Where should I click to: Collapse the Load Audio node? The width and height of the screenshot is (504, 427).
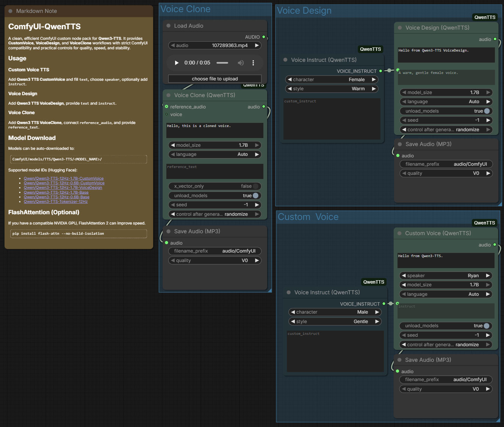(169, 26)
